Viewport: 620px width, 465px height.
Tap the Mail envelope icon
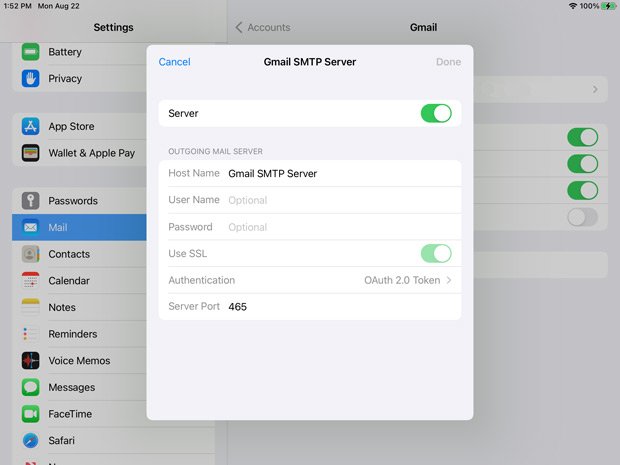30,227
